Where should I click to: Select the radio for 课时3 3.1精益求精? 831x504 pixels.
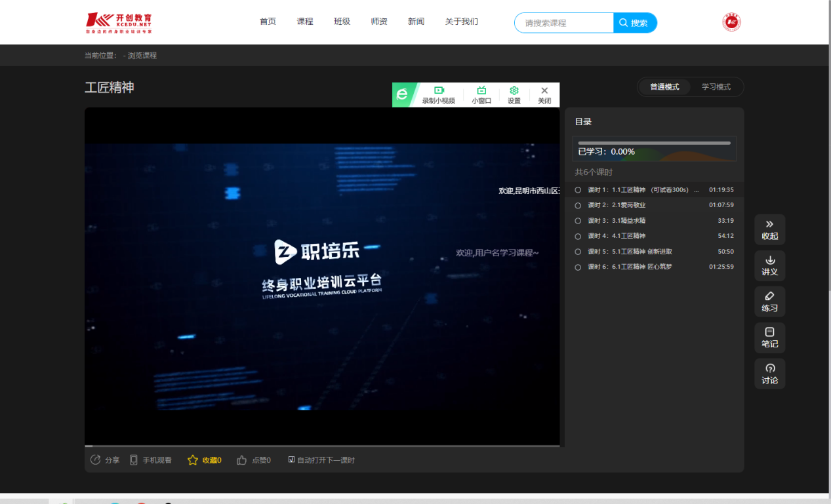[578, 221]
